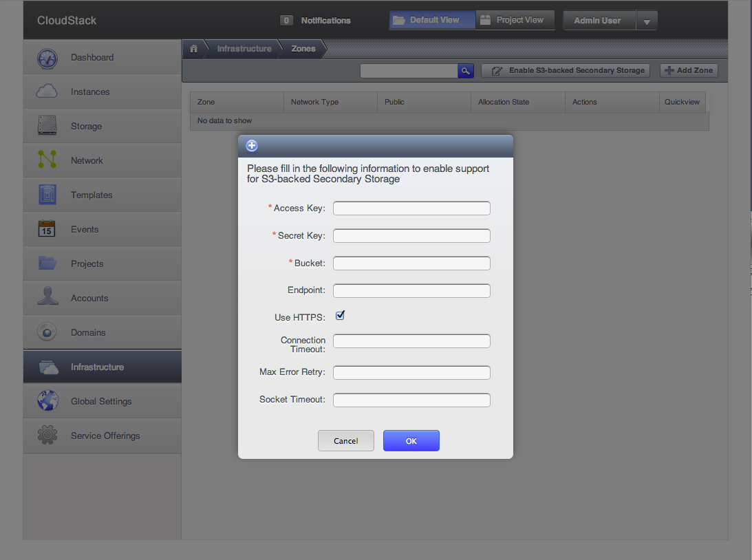Focus the Connection Timeout field
This screenshot has width=752, height=560.
coord(411,341)
